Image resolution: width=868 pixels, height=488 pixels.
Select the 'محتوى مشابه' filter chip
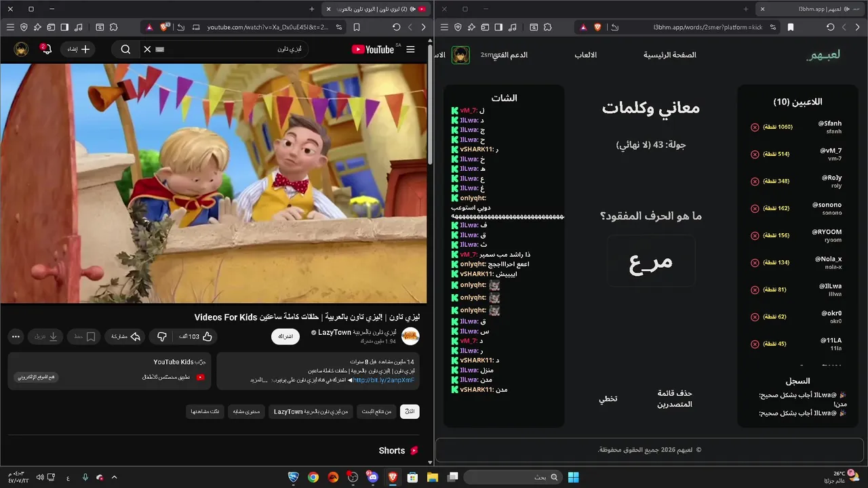pyautogui.click(x=245, y=411)
